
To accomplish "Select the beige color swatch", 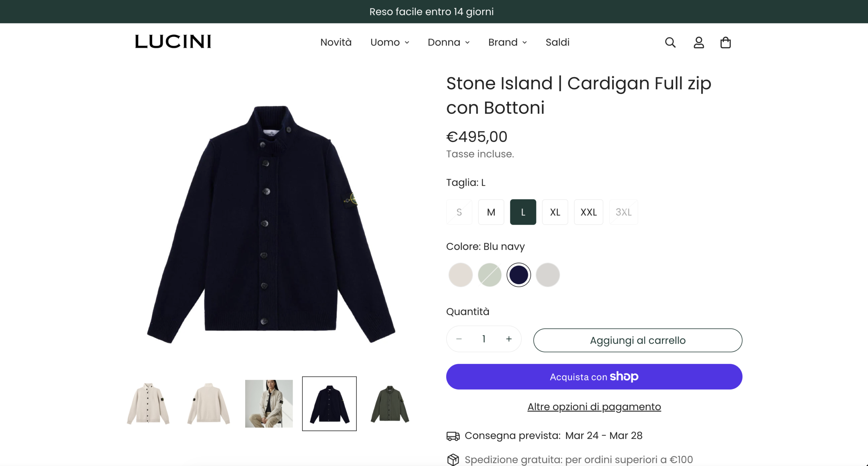I will pyautogui.click(x=460, y=275).
